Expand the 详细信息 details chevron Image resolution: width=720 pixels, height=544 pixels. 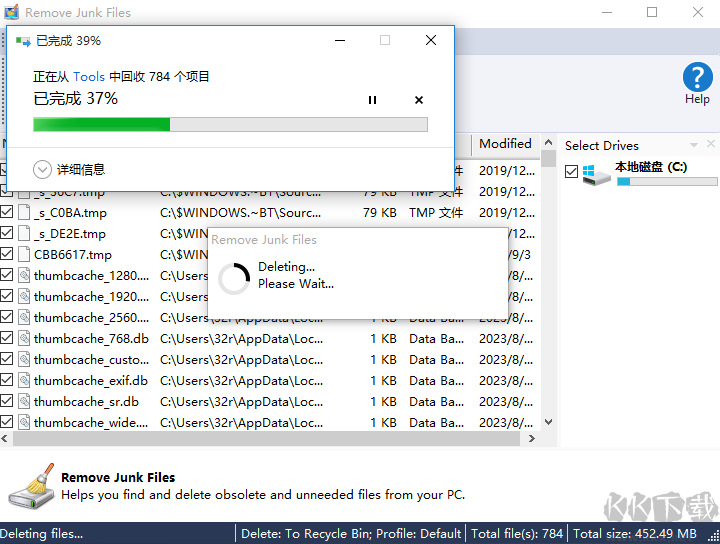pos(42,169)
